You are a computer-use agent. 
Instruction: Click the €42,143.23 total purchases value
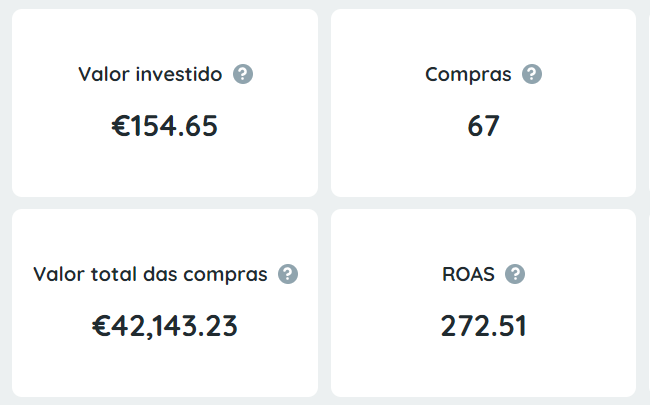[x=165, y=326]
